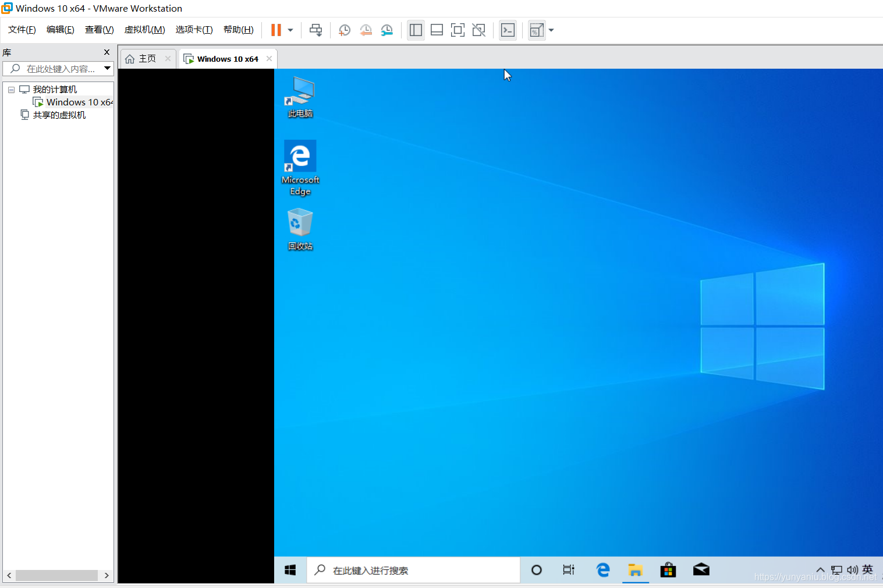Take a snapshot of the VM

coord(345,30)
